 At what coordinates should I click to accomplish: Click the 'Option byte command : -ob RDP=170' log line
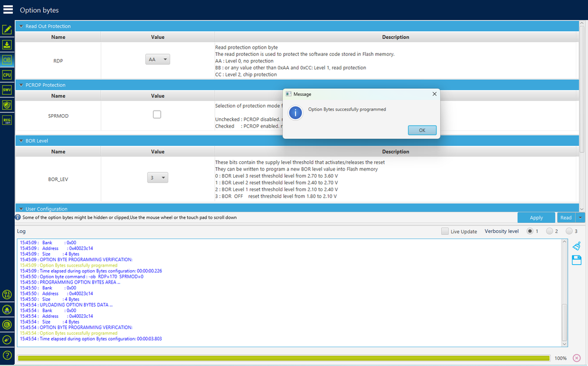click(82, 277)
